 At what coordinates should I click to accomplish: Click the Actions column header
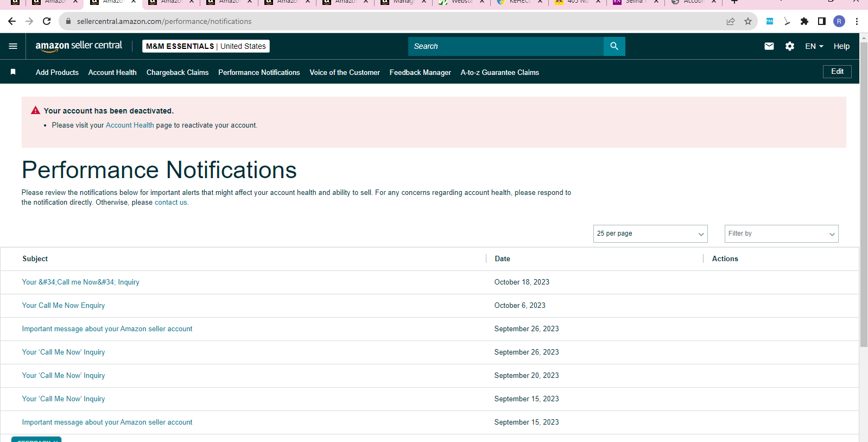(725, 259)
